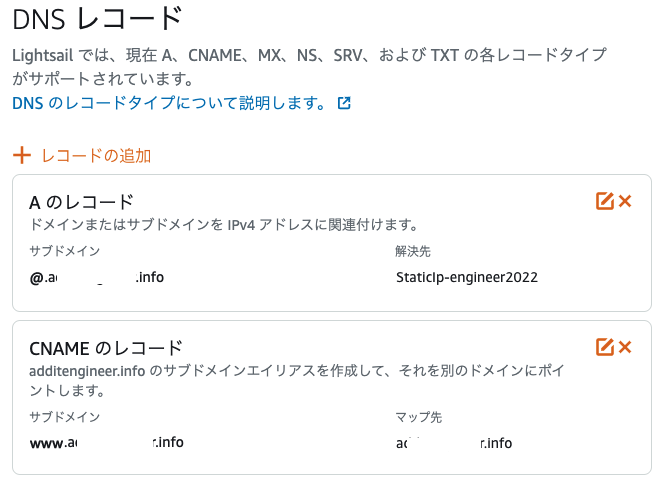Click the サブドメイン label in the CNAME record
Screen dimensions: 668x485
64,417
